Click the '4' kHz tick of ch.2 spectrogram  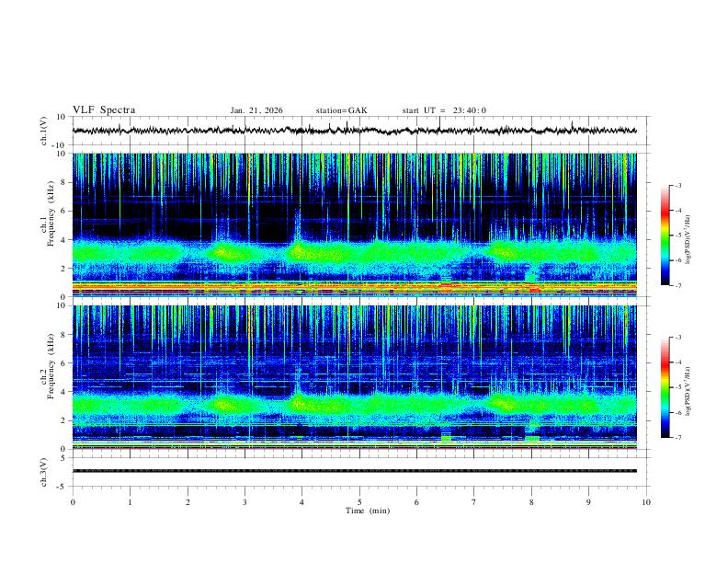click(63, 392)
